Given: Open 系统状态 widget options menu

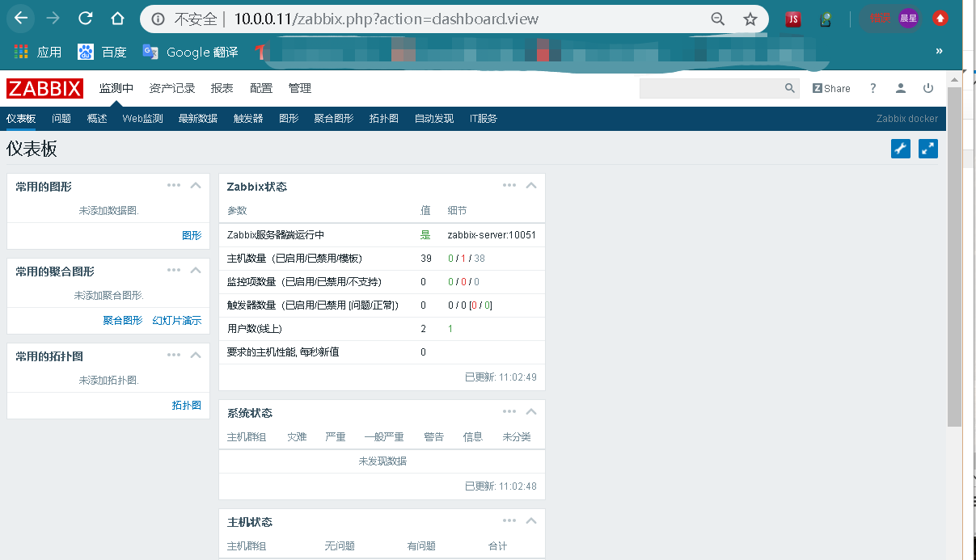Looking at the screenshot, I should pyautogui.click(x=509, y=411).
